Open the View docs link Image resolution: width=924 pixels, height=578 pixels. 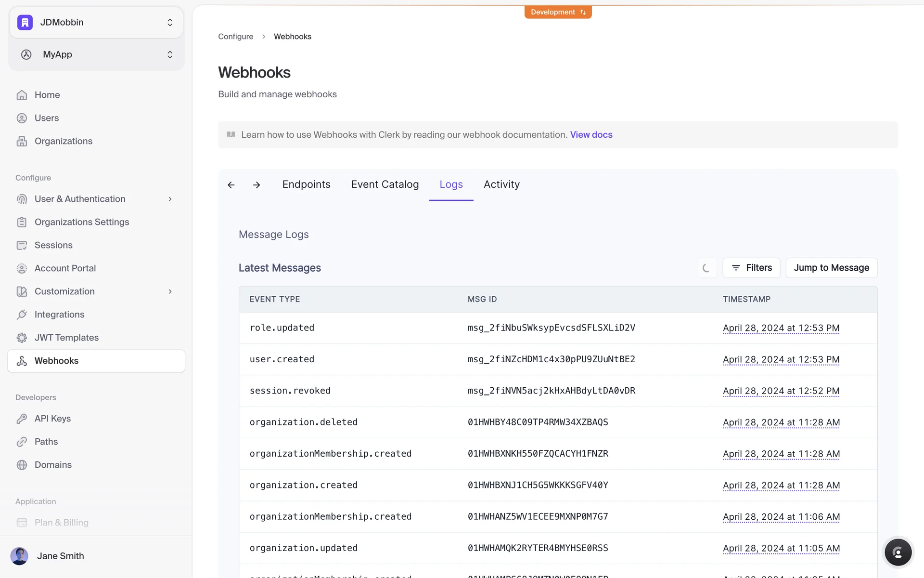click(591, 135)
